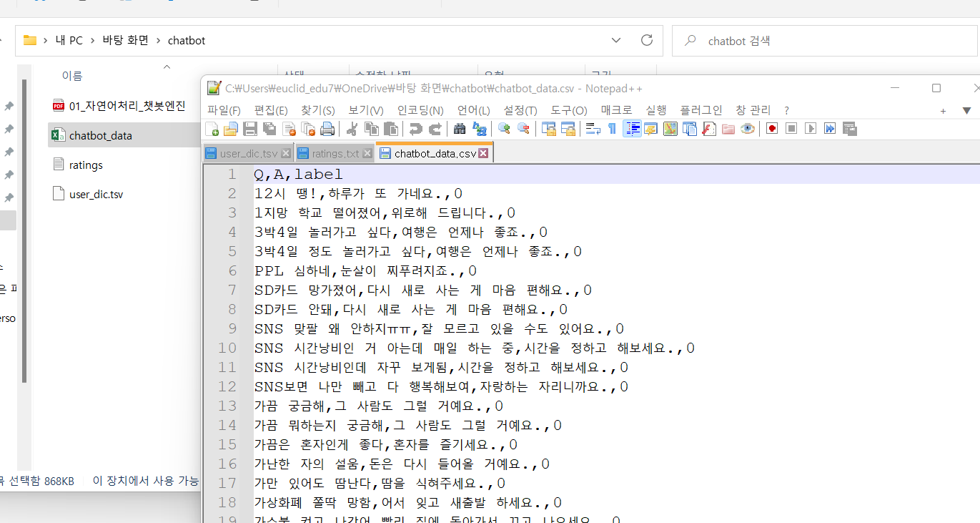This screenshot has height=523, width=980.
Task: Stop macro recording square icon
Action: (791, 129)
